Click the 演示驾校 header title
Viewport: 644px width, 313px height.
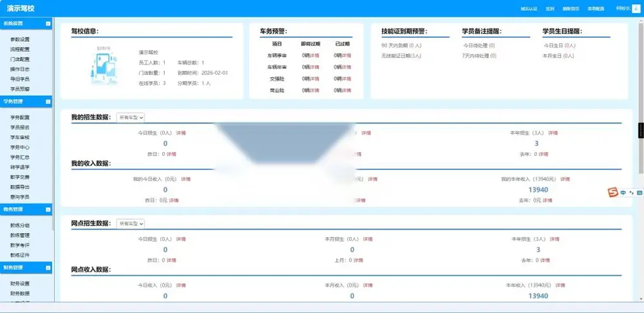21,8
